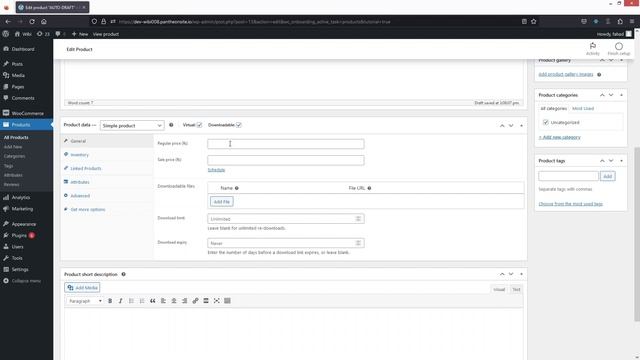Toggle italic in short description toolbar

(x=120, y=301)
